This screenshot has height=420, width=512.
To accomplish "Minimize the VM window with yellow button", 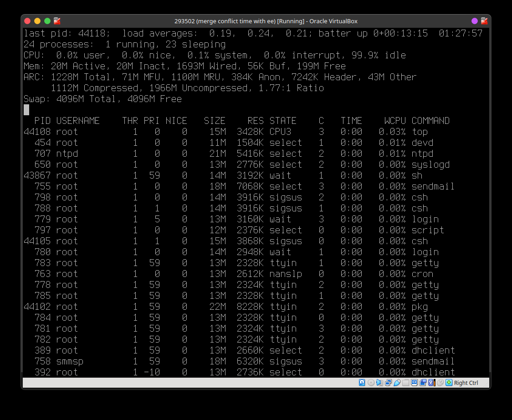I will 37,21.
